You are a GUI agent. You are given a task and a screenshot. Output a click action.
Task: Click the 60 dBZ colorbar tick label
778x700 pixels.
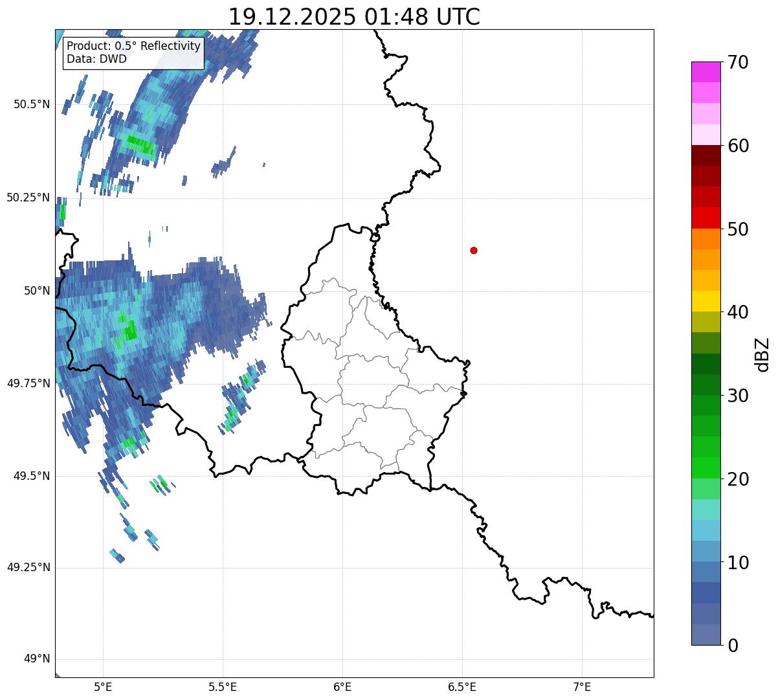(x=738, y=146)
